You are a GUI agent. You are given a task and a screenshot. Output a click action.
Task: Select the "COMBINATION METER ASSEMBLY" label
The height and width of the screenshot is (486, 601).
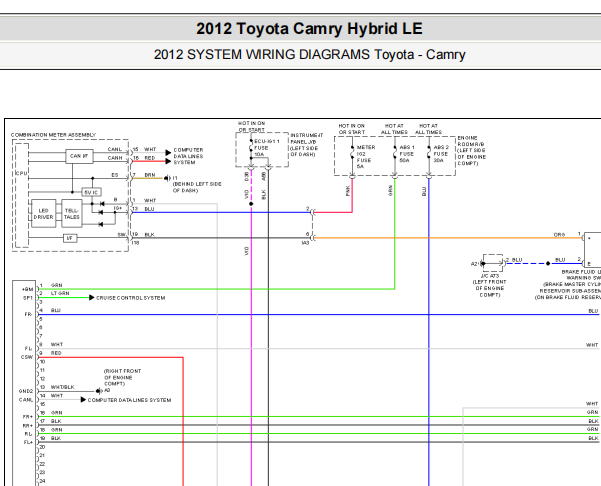point(53,135)
